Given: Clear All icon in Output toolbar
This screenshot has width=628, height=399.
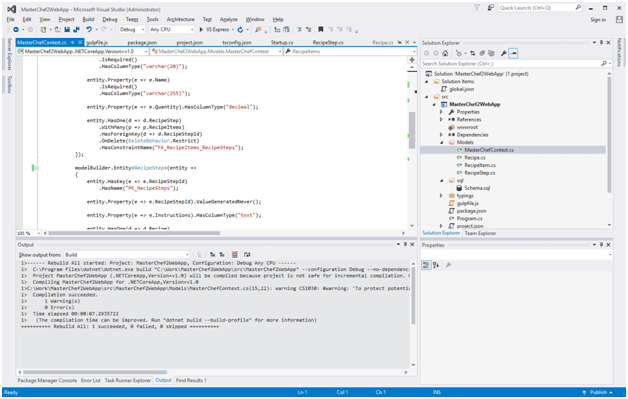Looking at the screenshot, I should point(235,255).
